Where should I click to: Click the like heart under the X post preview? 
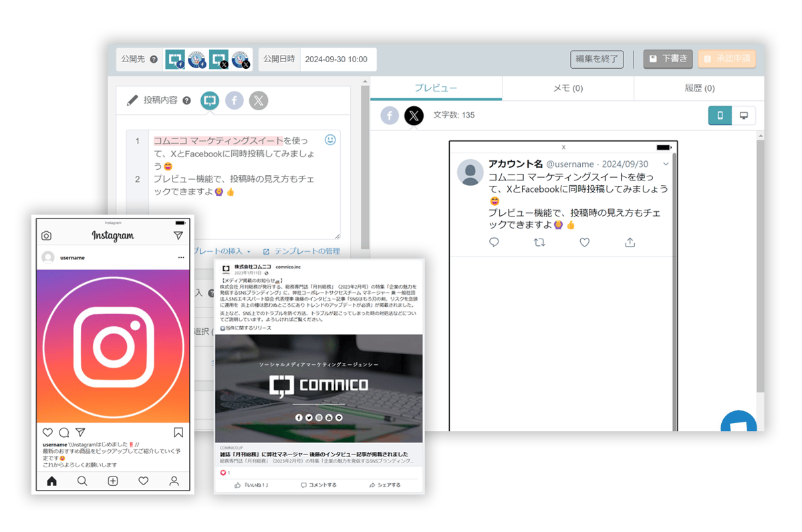[x=585, y=243]
